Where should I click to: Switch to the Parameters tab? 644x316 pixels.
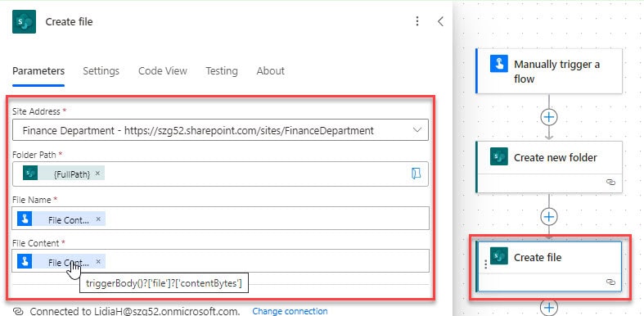[38, 71]
